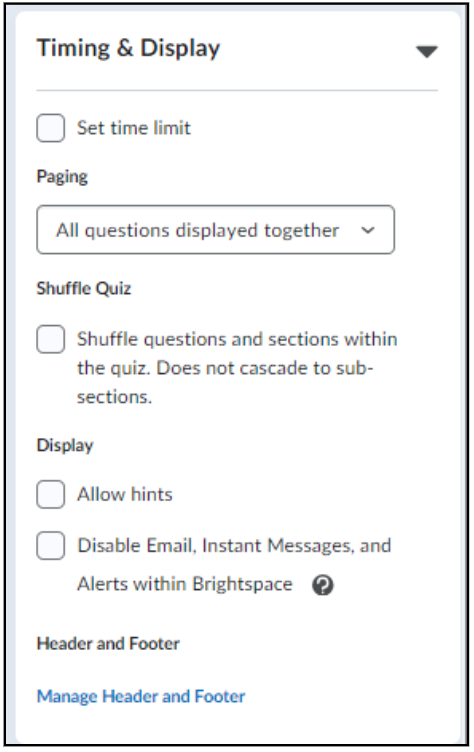Click the 'Disable Email, Instant Messages, and' label
Image resolution: width=474 pixels, height=752 pixels.
[234, 546]
